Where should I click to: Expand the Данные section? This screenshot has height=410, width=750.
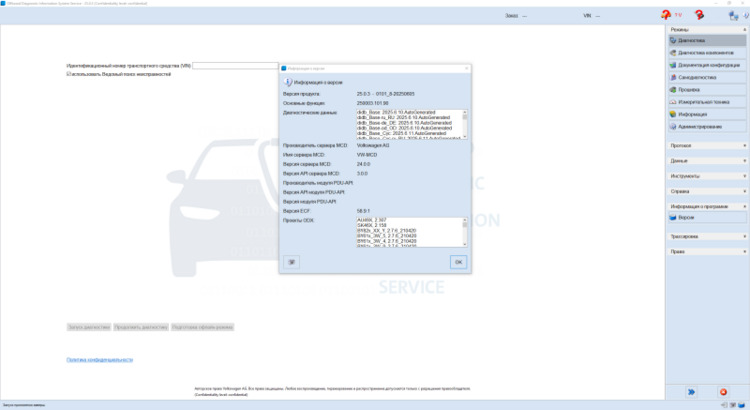point(706,161)
